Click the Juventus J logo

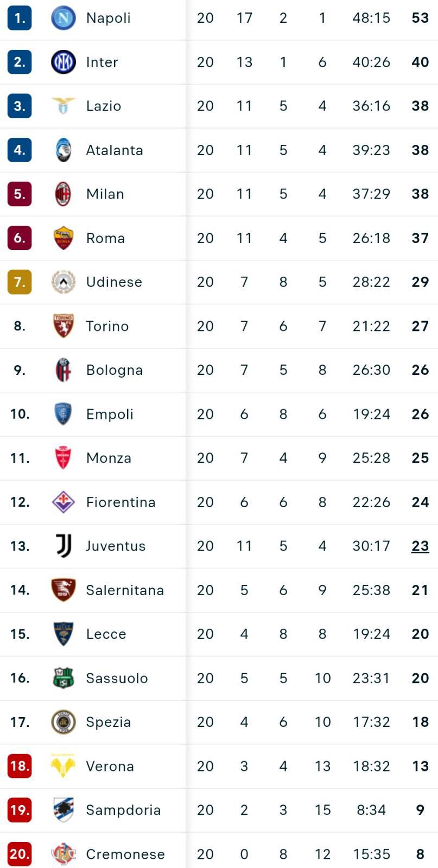(x=63, y=546)
